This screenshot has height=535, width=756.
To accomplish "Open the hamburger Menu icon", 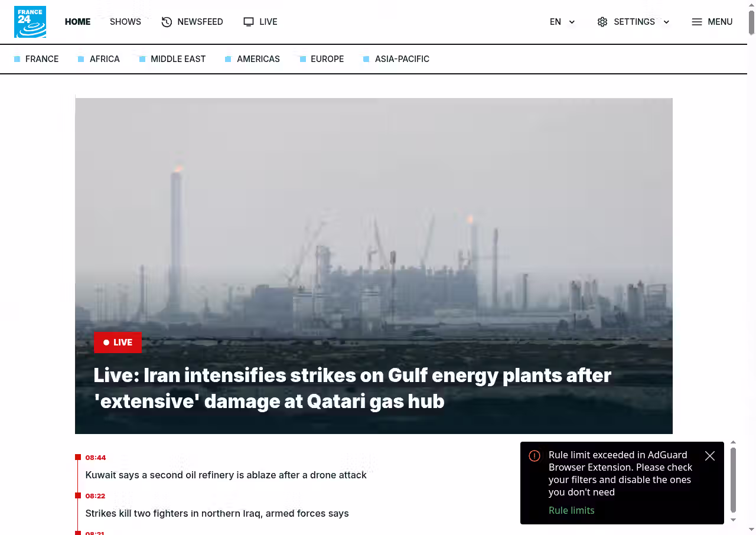I will point(697,22).
